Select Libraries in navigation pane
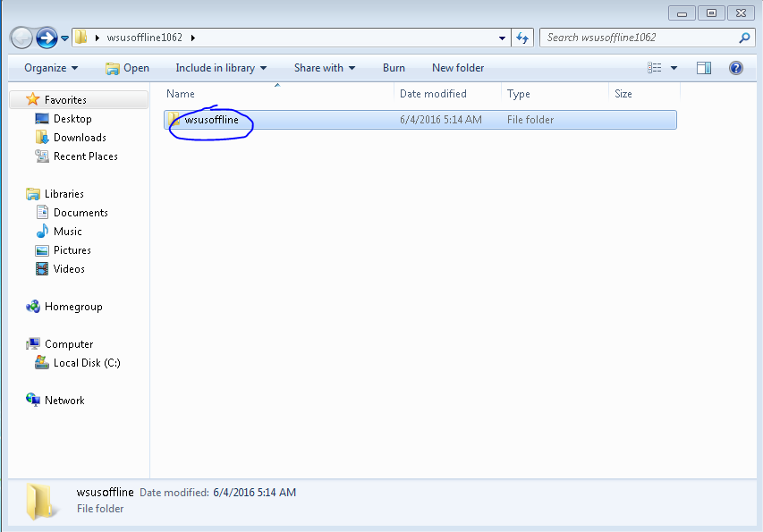 click(x=64, y=194)
